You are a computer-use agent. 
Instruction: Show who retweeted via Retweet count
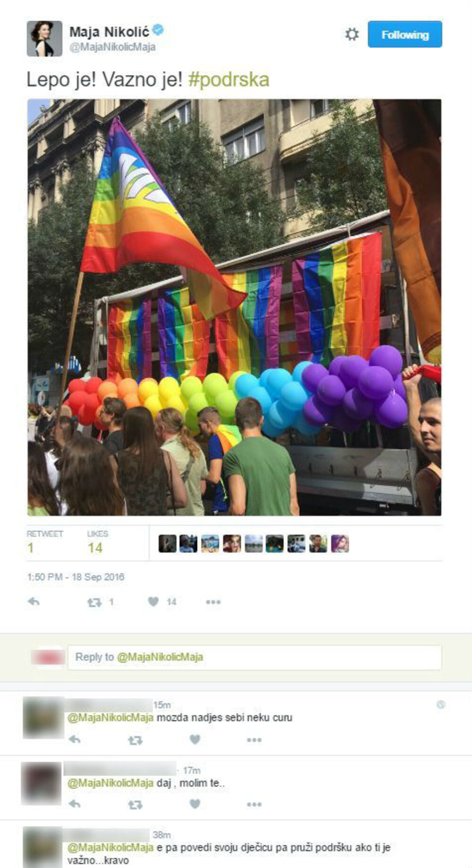45,542
